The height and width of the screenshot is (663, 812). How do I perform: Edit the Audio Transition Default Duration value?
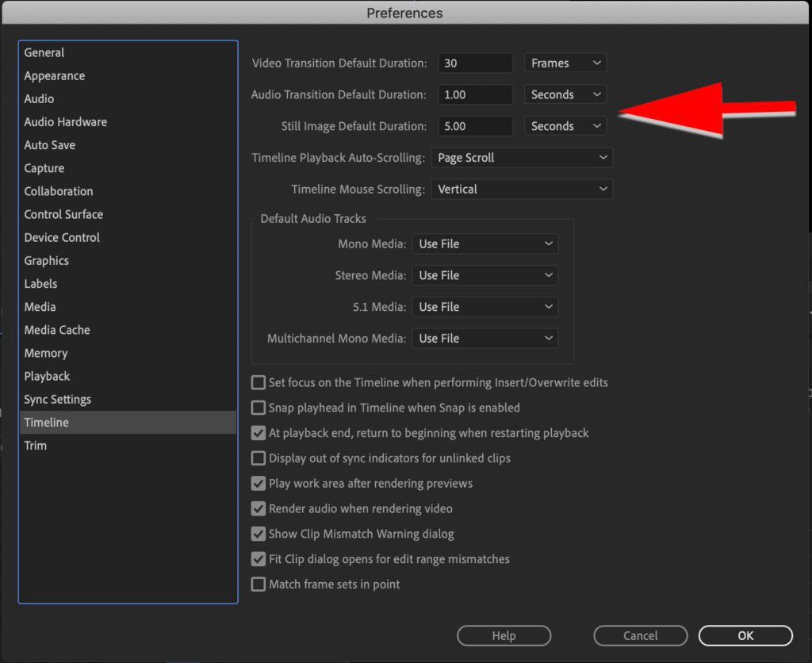click(476, 95)
